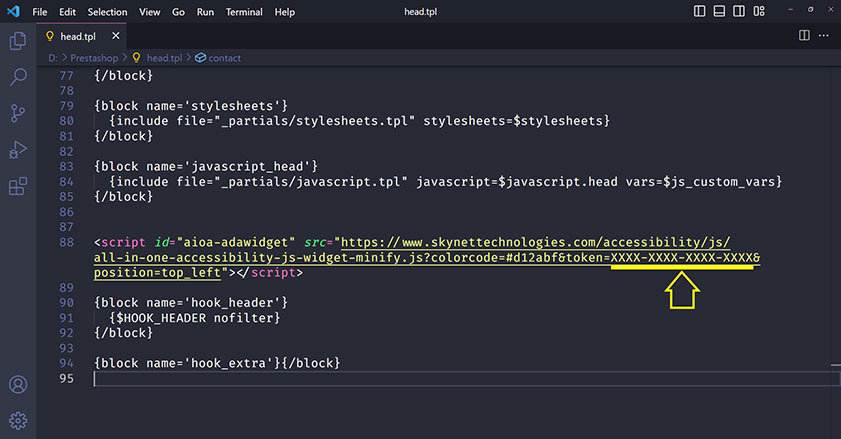Click the VS Code logo icon
Viewport: 841px width, 439px height.
tap(13, 11)
